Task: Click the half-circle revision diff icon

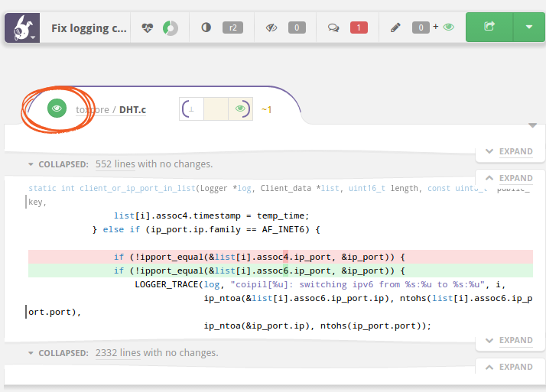Action: [x=206, y=28]
